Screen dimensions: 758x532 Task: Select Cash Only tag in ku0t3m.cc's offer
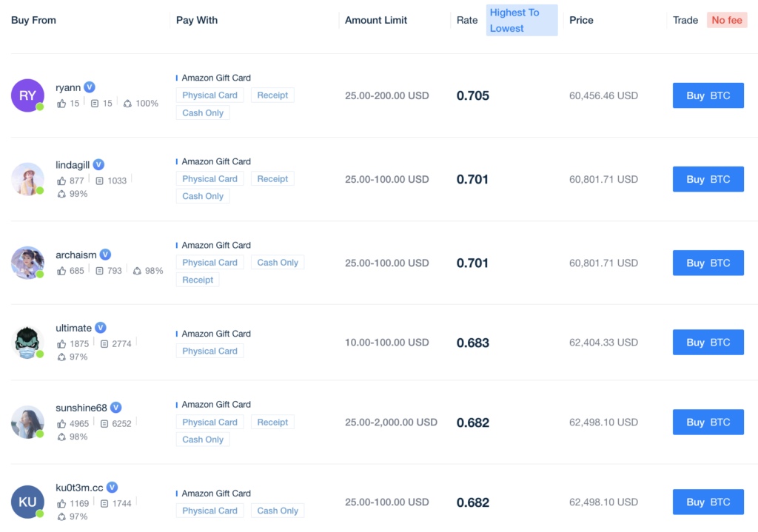coord(278,511)
